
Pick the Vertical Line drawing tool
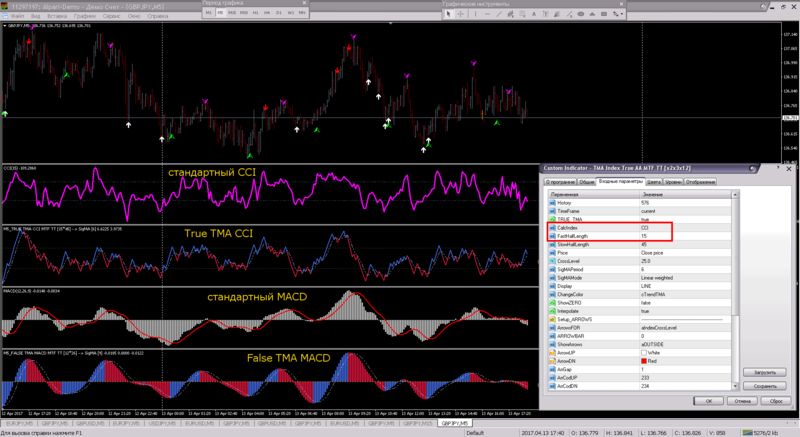475,13
